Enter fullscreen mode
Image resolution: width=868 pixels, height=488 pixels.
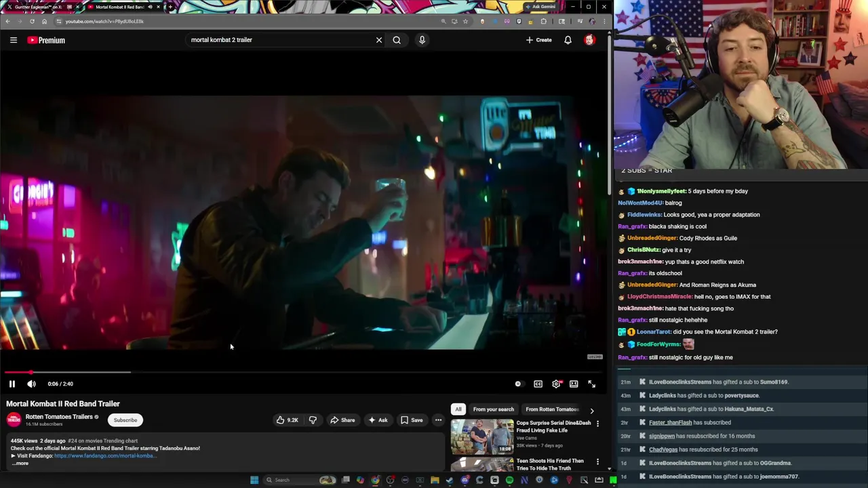(591, 384)
